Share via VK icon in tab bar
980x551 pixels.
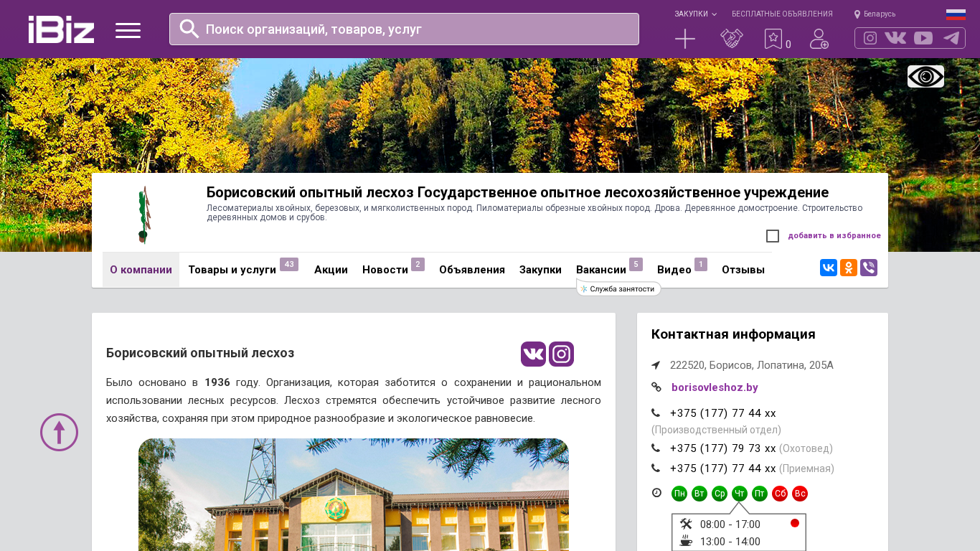coord(829,268)
